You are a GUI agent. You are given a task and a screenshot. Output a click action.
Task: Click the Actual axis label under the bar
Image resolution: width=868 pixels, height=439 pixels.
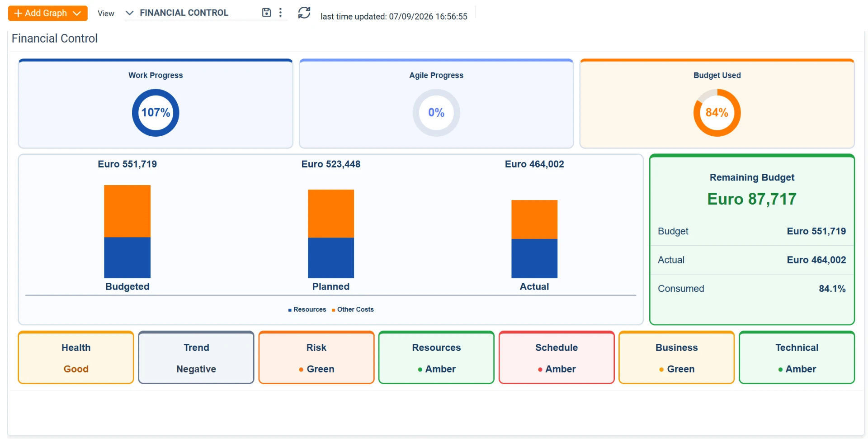534,286
